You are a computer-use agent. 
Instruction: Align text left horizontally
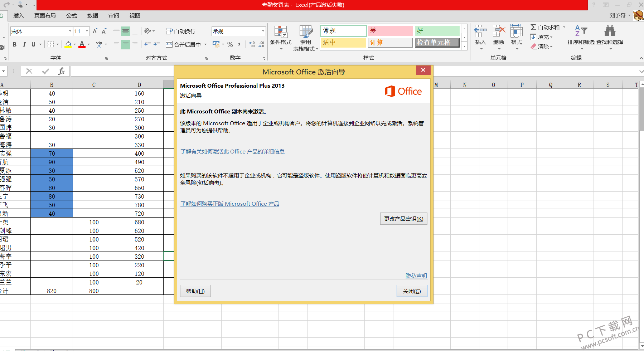pos(116,44)
